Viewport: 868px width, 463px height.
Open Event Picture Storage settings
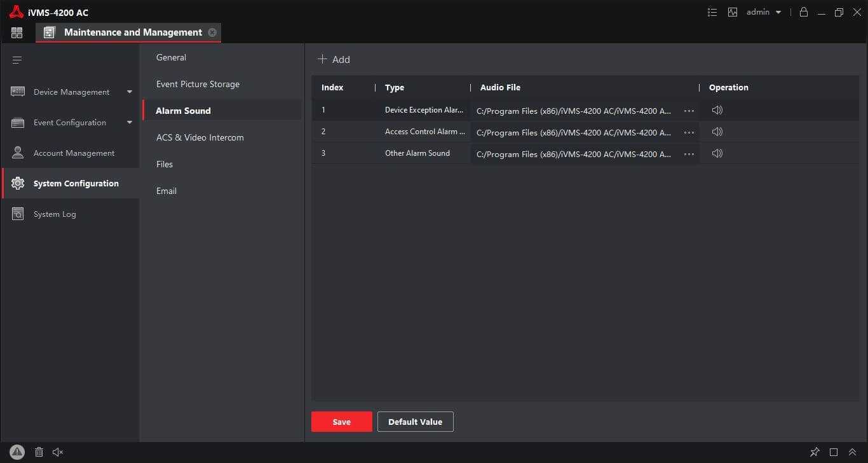[198, 84]
